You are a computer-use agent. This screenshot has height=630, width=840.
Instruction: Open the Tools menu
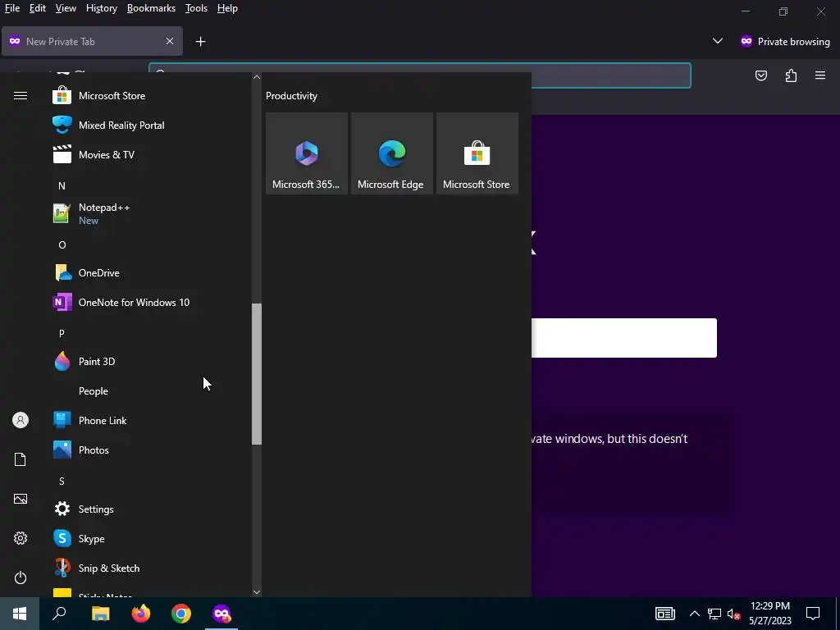point(196,8)
